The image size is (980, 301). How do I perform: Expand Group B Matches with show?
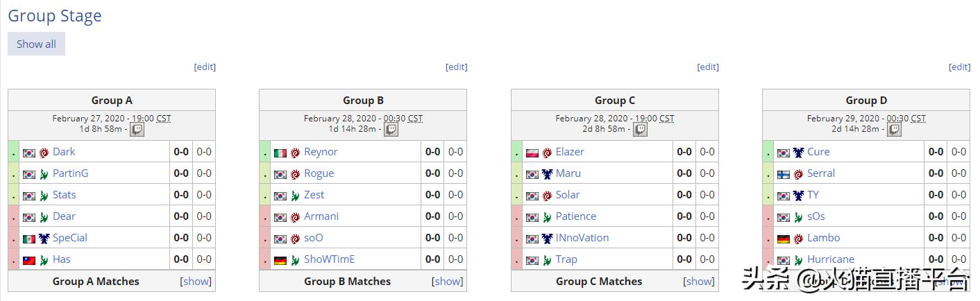pos(448,282)
